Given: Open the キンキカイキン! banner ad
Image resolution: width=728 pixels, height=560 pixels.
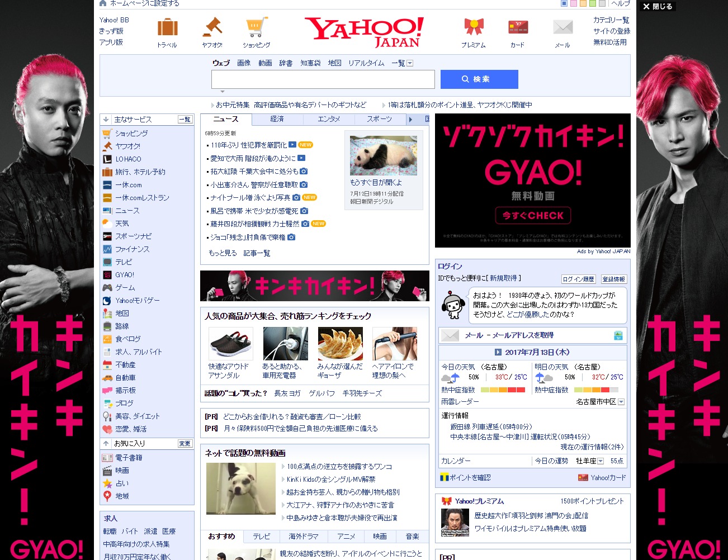Looking at the screenshot, I should coord(315,286).
